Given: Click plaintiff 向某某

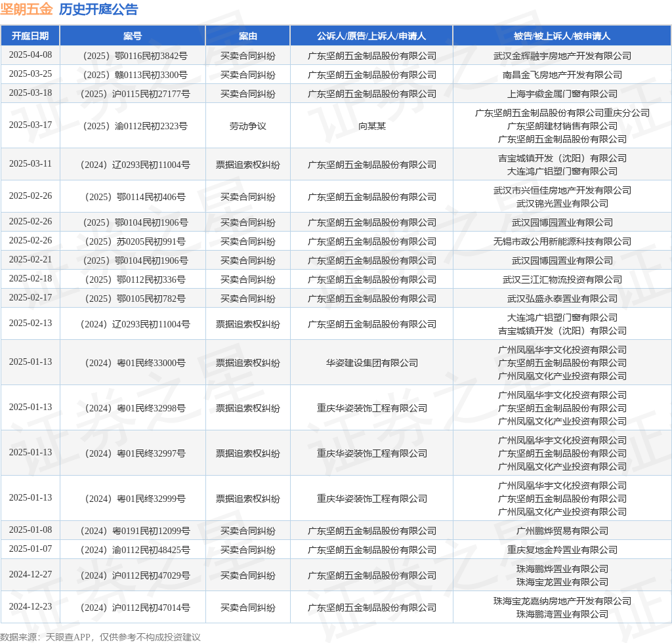Looking at the screenshot, I should pyautogui.click(x=371, y=126).
